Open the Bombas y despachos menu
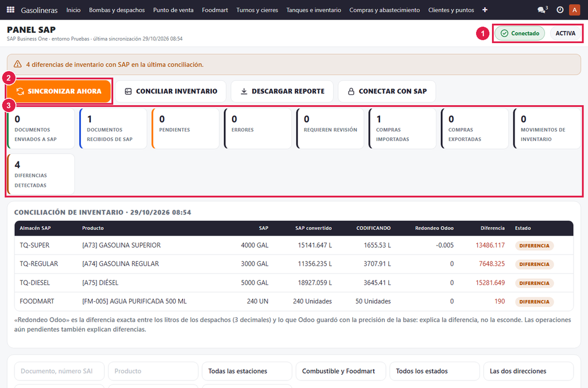 [117, 10]
